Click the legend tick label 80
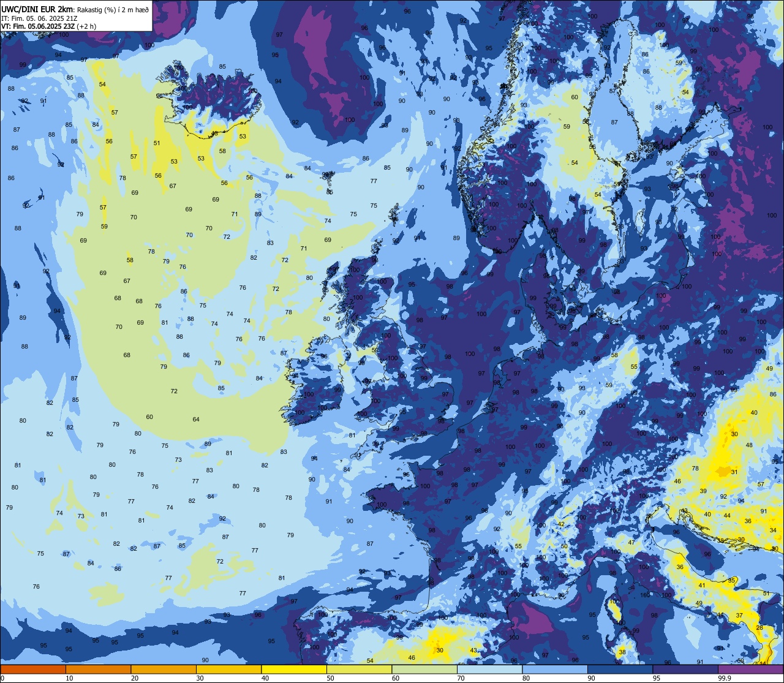The height and width of the screenshot is (683, 784). (526, 678)
